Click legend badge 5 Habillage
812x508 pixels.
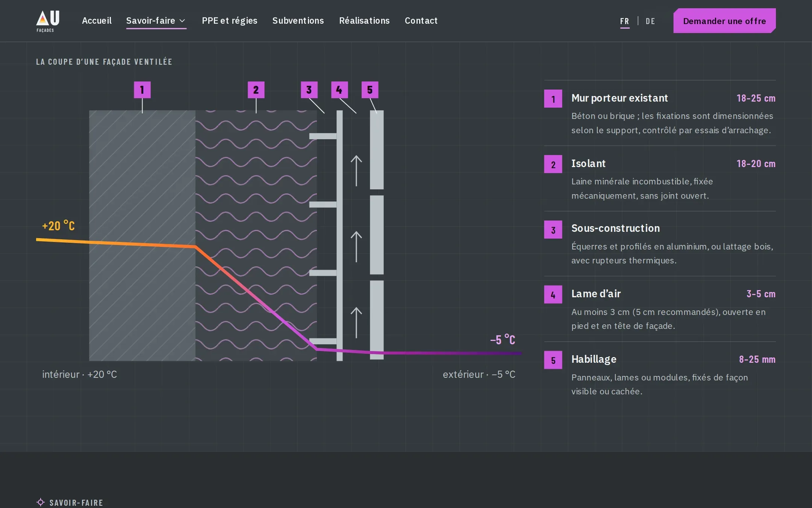(x=553, y=360)
